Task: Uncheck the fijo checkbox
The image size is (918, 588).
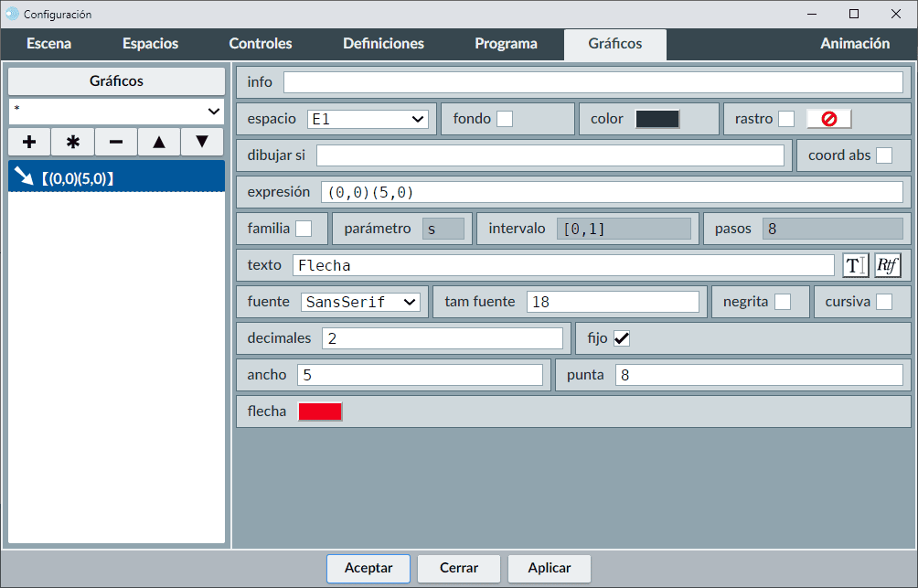Action: pos(622,338)
